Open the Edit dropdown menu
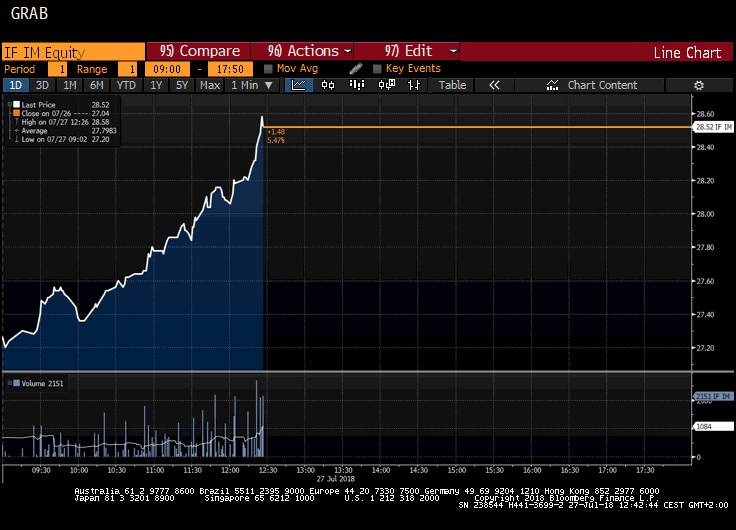Screen dimensions: 736x530 click(418, 51)
